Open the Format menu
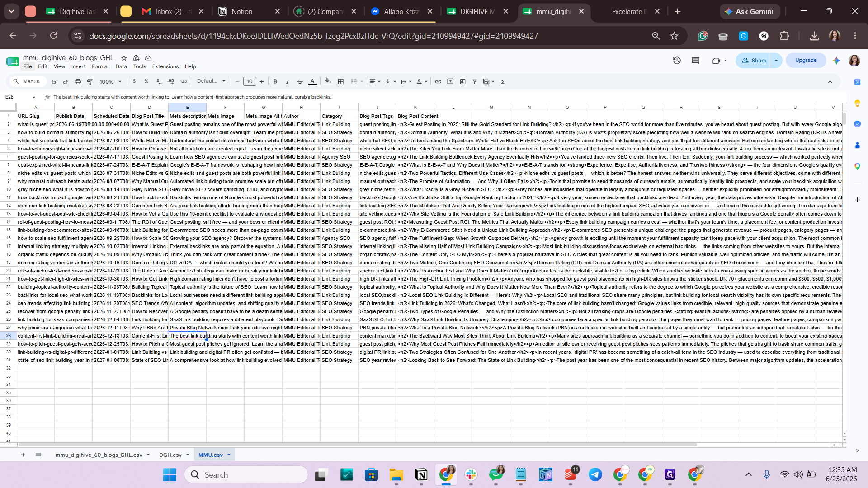Screen dimensions: 868x488 [100, 66]
